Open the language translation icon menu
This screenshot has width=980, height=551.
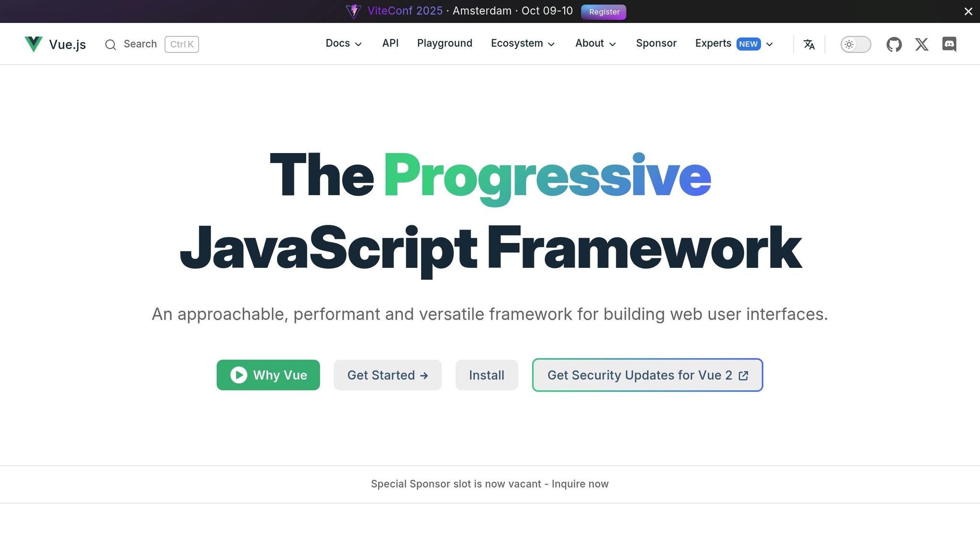tap(809, 44)
